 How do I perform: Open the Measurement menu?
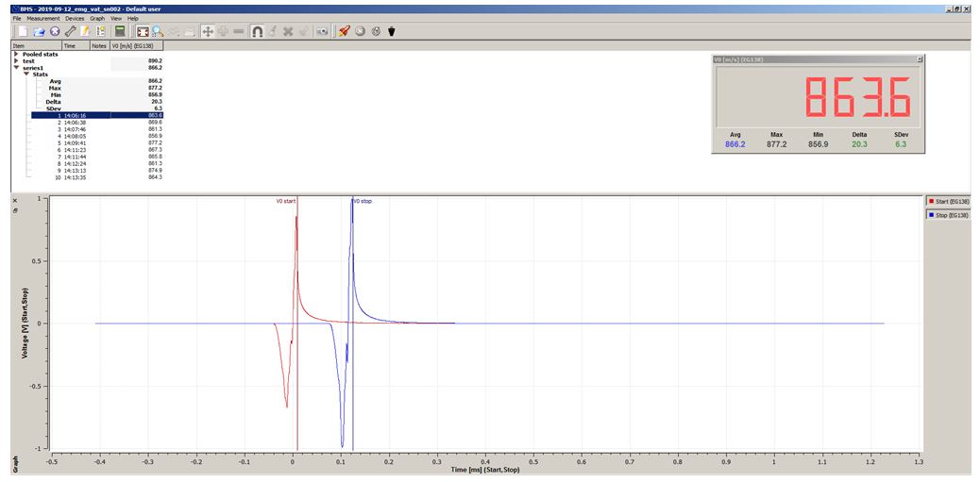[42, 18]
